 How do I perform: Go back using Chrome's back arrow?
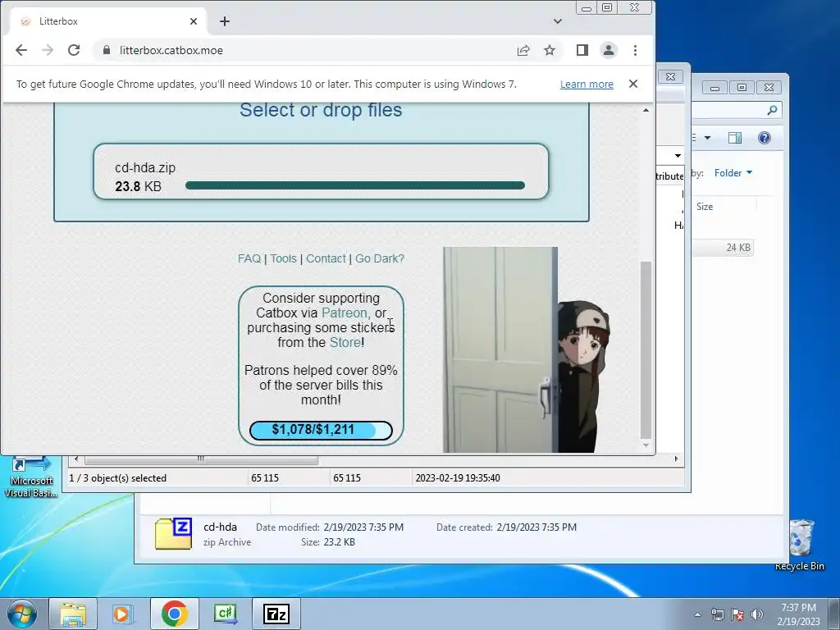point(21,50)
